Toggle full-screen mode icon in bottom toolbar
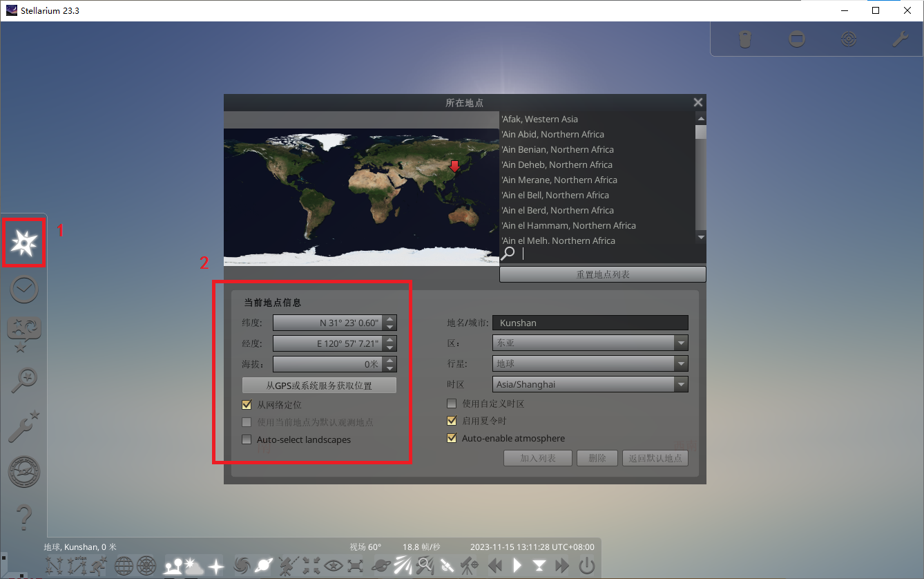The width and height of the screenshot is (924, 579). [356, 567]
